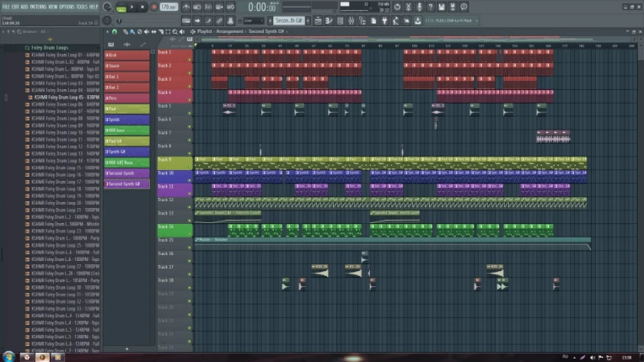Open the Playlist options menu arrow
Screen dimensions: 644x362
click(108, 31)
